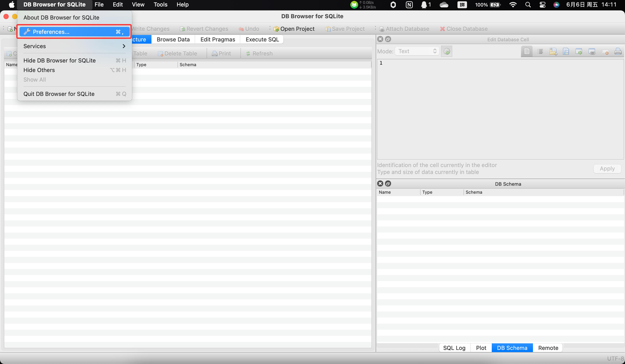Select Preferences... menu entry
Image resolution: width=625 pixels, height=364 pixels.
(74, 32)
